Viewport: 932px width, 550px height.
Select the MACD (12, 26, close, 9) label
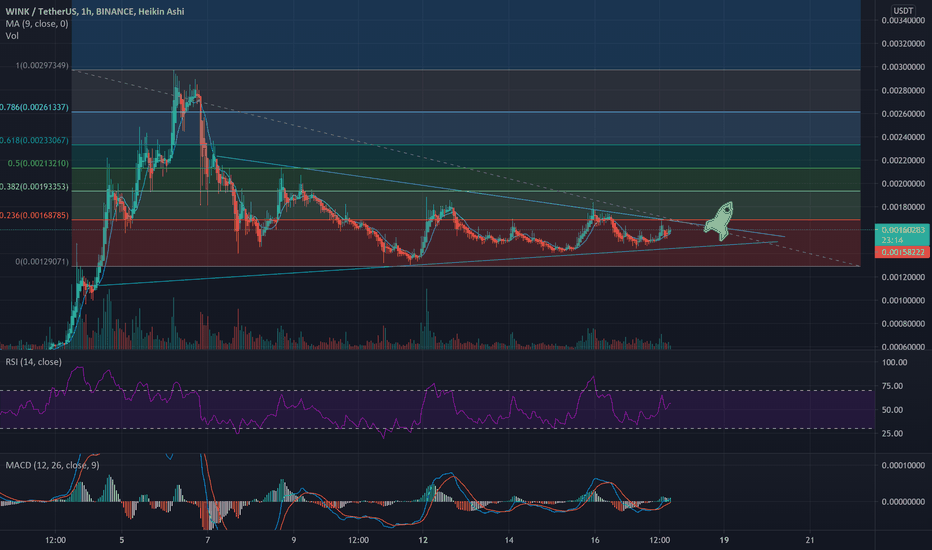tap(52, 465)
